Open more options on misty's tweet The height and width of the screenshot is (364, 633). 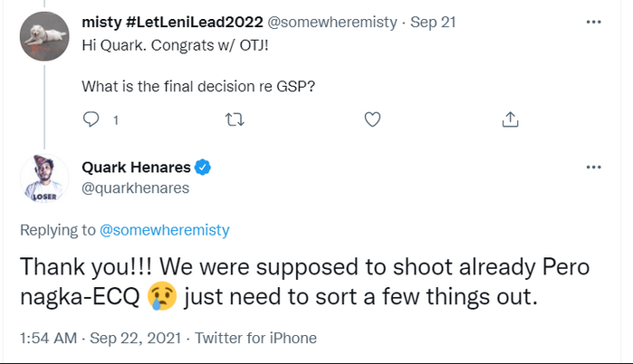coord(593,19)
